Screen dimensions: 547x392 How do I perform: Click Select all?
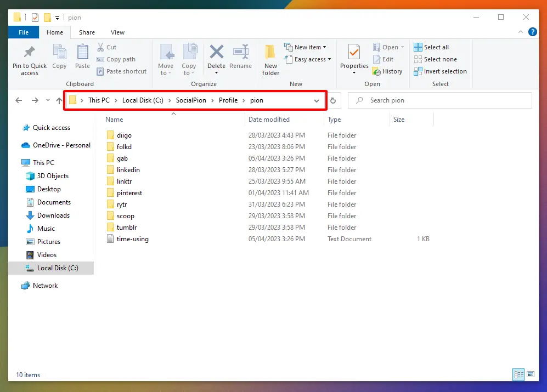click(x=432, y=47)
